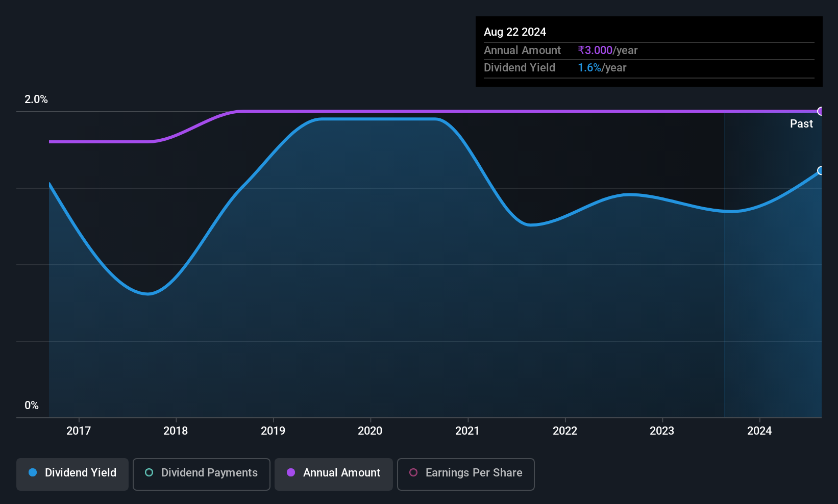The height and width of the screenshot is (504, 838).
Task: Click the 1.6%/year dividend yield value
Action: [602, 68]
